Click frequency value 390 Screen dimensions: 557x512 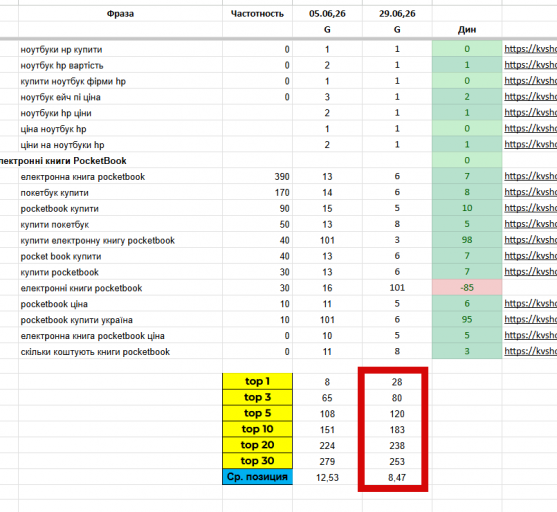click(x=282, y=177)
